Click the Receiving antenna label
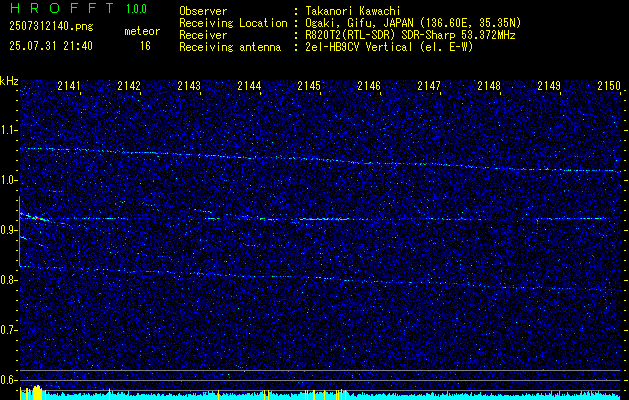Screen dimensions: 629x400 [230, 47]
